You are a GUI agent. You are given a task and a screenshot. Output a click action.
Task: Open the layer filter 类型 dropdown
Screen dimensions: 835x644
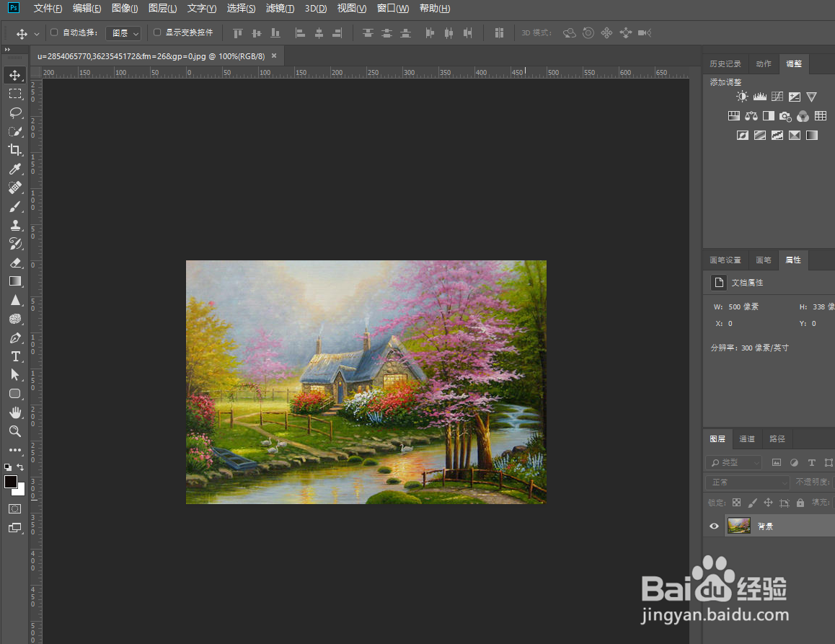coord(733,462)
